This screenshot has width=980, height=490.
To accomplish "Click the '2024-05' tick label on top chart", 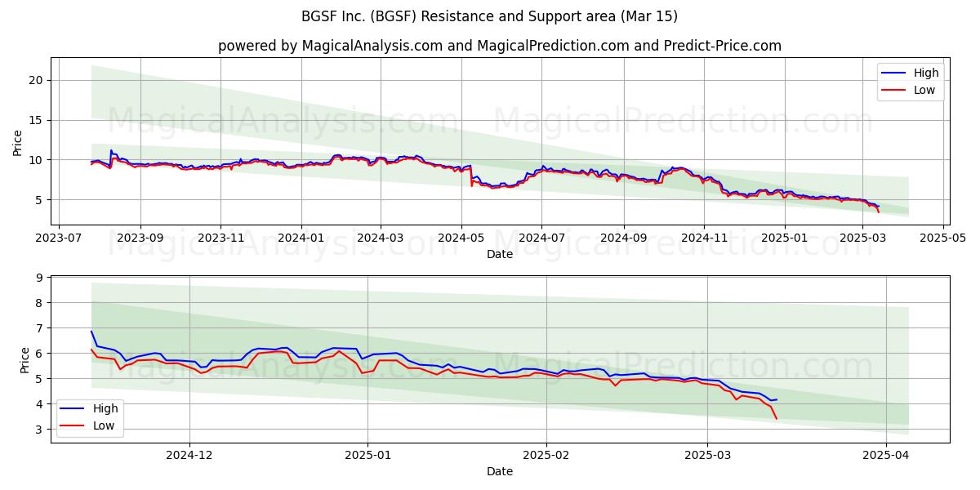I will (461, 238).
